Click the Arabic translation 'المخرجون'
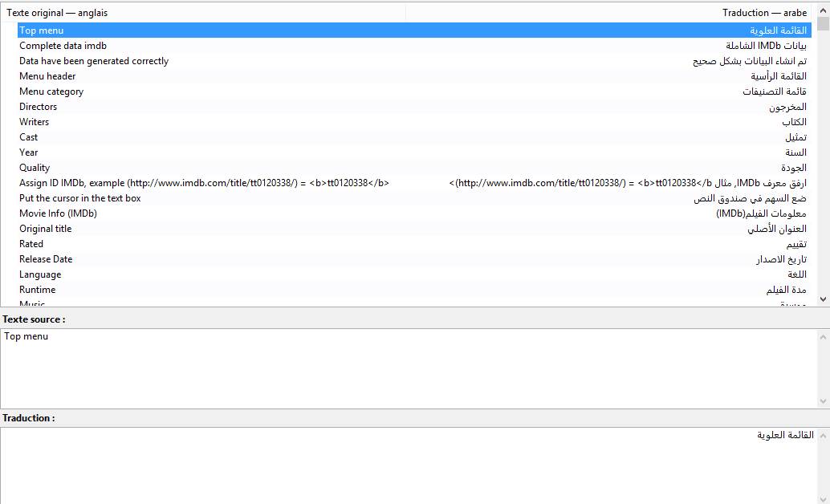The image size is (830, 504). (x=787, y=107)
